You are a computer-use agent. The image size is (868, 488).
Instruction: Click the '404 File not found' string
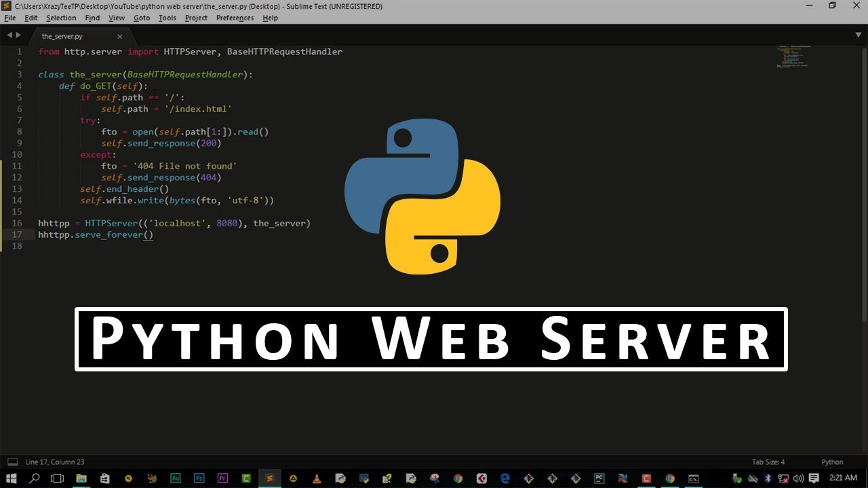click(x=185, y=166)
